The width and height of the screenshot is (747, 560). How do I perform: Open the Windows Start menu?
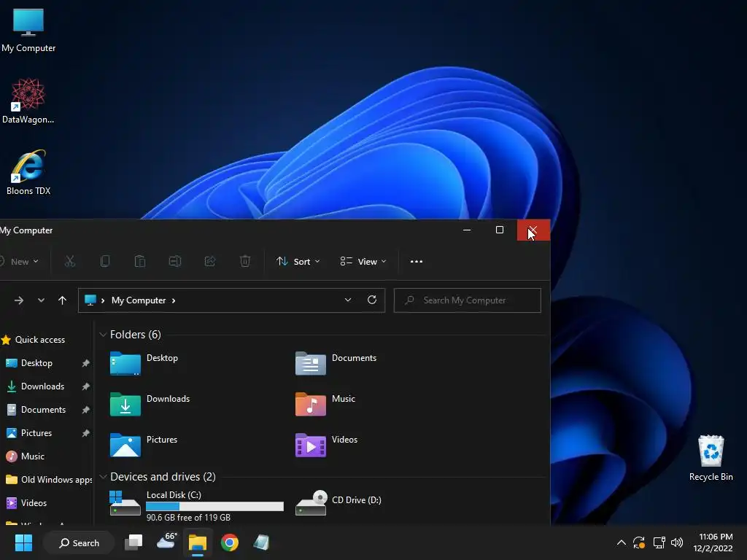tap(23, 542)
